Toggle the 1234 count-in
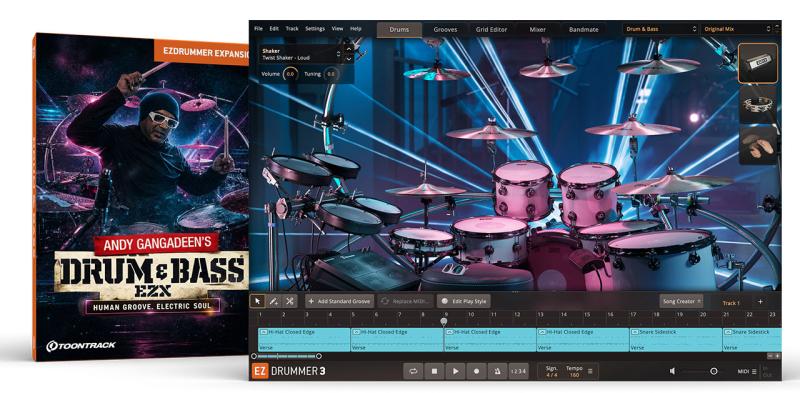 tap(518, 371)
